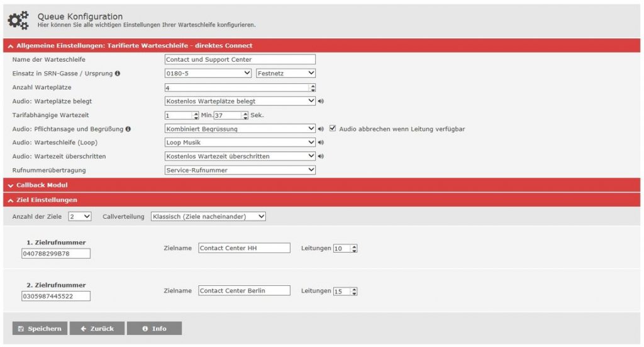644x347 pixels.
Task: Play the Pflichtansage und Begrüßung audio preview
Action: 321,129
